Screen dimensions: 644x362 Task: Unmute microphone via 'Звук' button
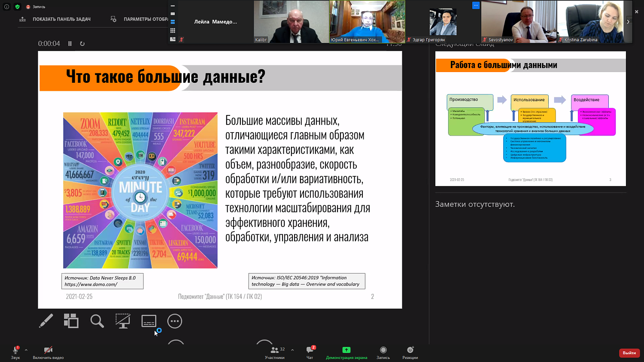coord(15,353)
